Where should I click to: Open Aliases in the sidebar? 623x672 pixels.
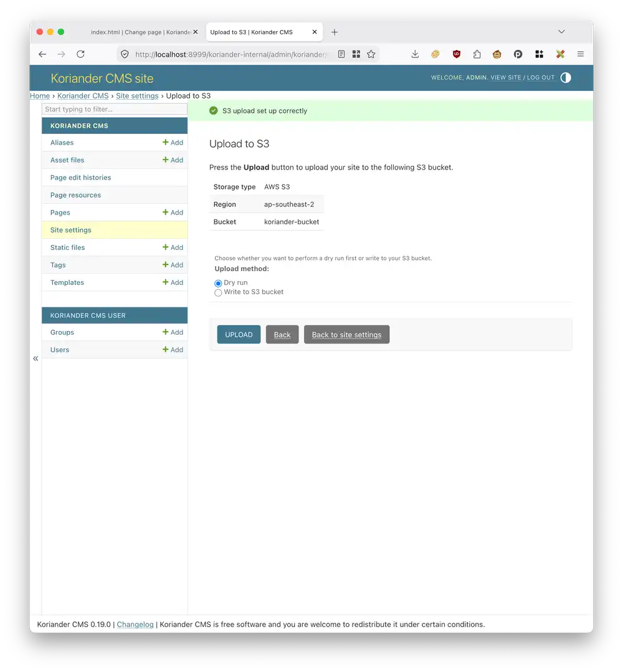click(x=62, y=143)
